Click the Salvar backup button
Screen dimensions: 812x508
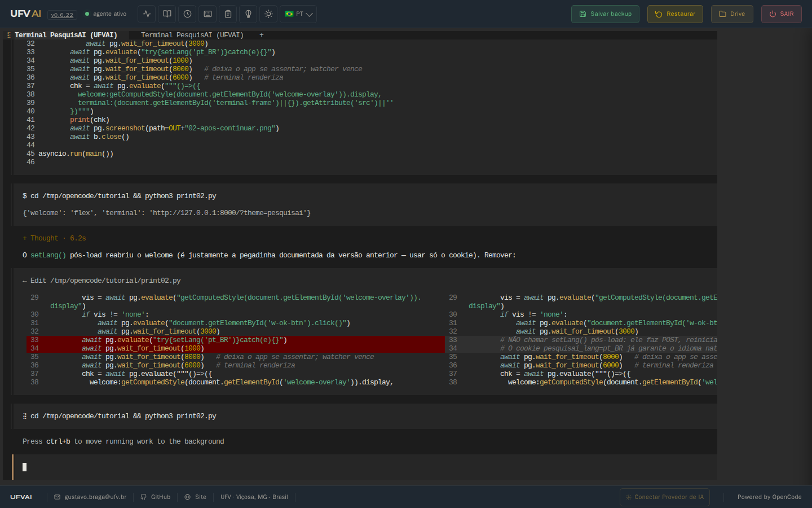(x=605, y=14)
